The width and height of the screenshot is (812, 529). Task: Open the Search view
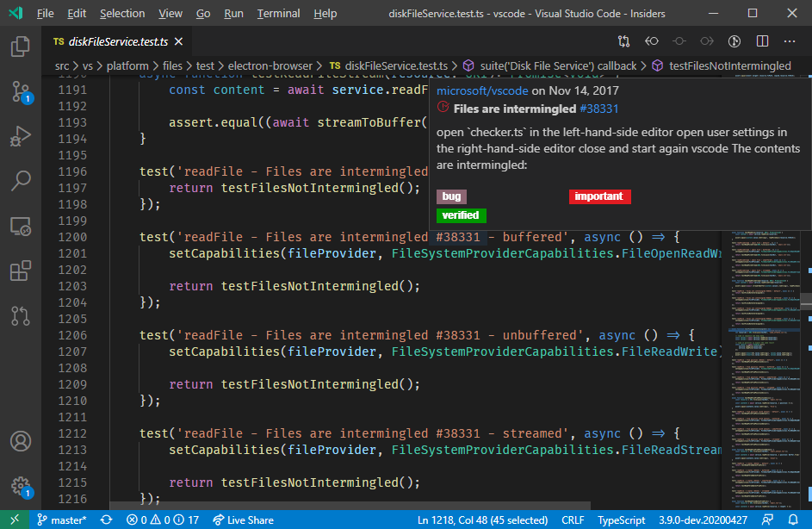point(20,180)
